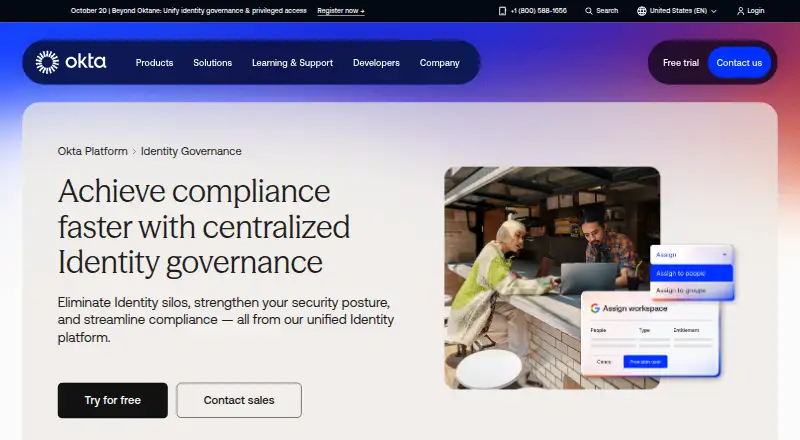Click the blue button in Assign workspace card
Viewport: 800px width, 440px height.
(x=645, y=361)
